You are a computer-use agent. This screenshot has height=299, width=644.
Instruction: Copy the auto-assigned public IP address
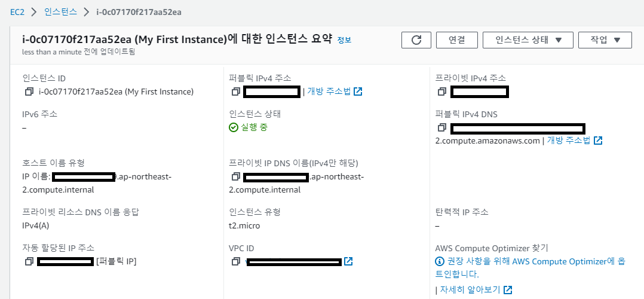(x=29, y=261)
